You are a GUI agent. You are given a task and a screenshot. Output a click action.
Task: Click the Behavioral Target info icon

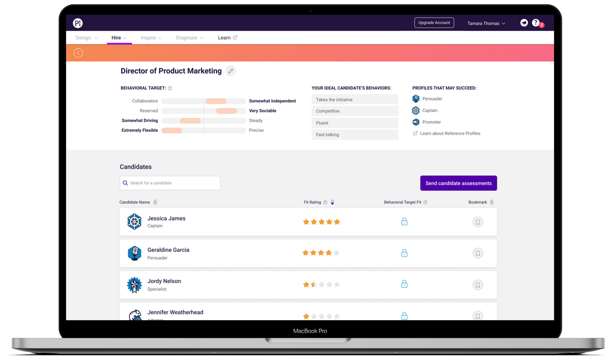coord(170,88)
